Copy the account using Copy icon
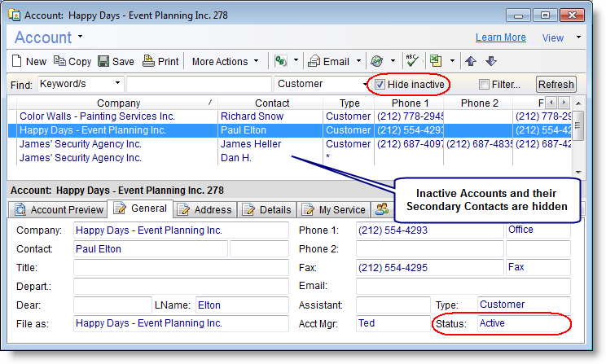 click(x=60, y=61)
